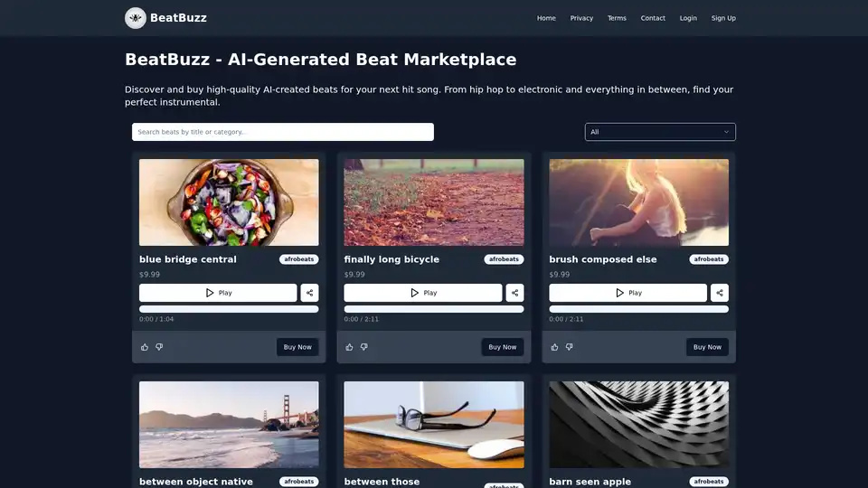Screen dimensions: 868x488
Task: Thumbs up brush composed else beat
Action: pyautogui.click(x=554, y=347)
